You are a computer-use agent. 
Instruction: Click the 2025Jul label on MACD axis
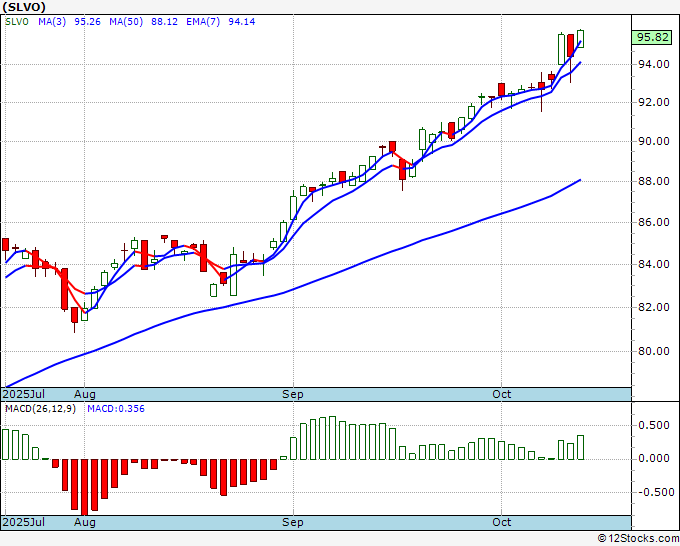[x=23, y=522]
